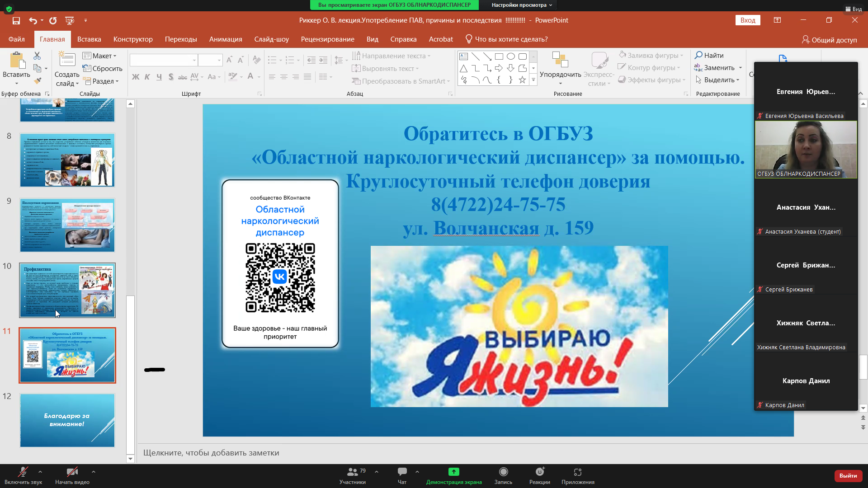Open font color (A) picker
Viewport: 868px width, 488px height.
[250, 77]
